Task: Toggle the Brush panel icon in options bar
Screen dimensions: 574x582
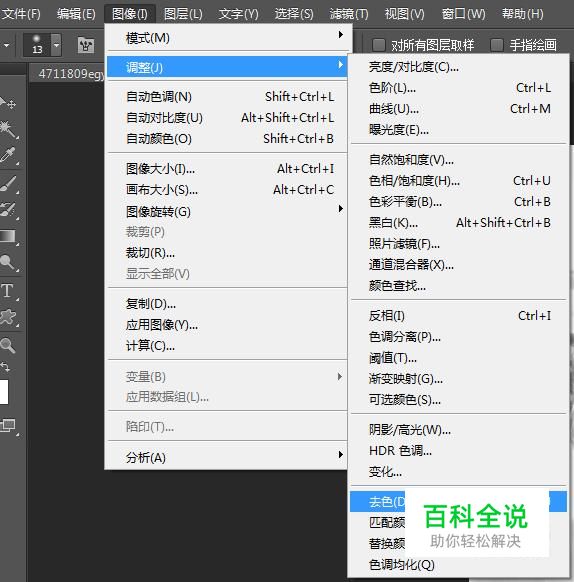Action: pyautogui.click(x=86, y=45)
